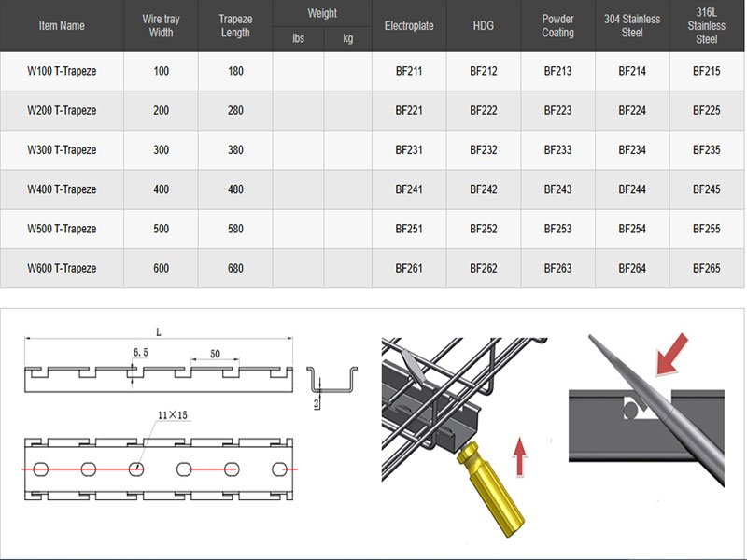Click trapeze length value 680
747x560 pixels.
235,269
